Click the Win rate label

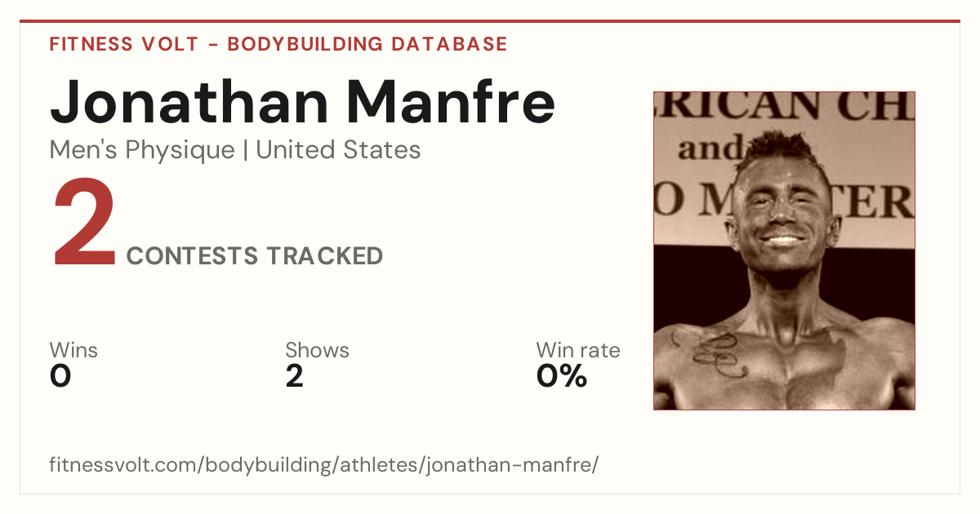578,351
